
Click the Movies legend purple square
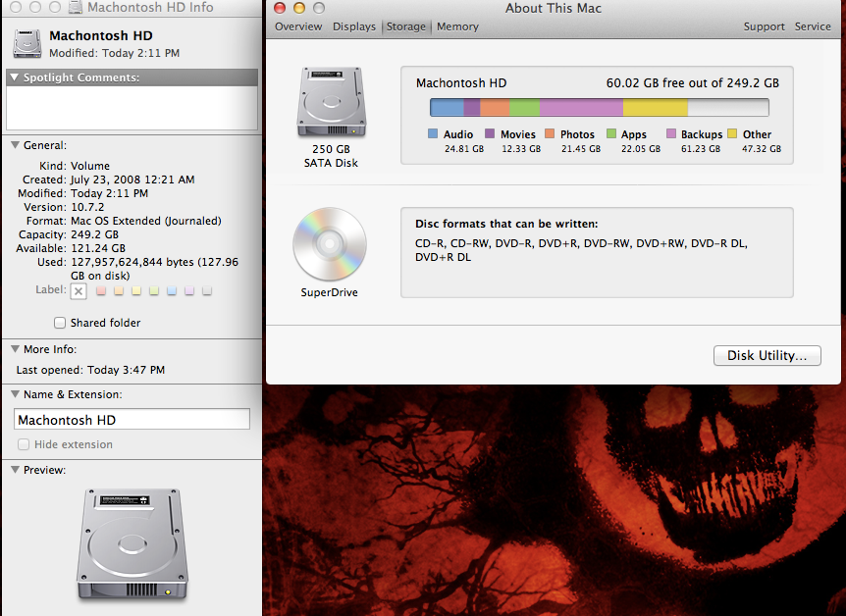(x=490, y=133)
